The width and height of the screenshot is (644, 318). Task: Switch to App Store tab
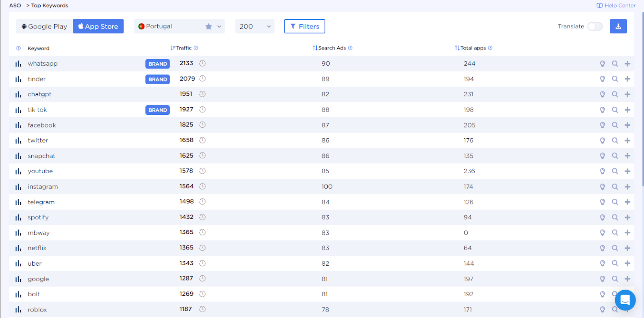[98, 26]
